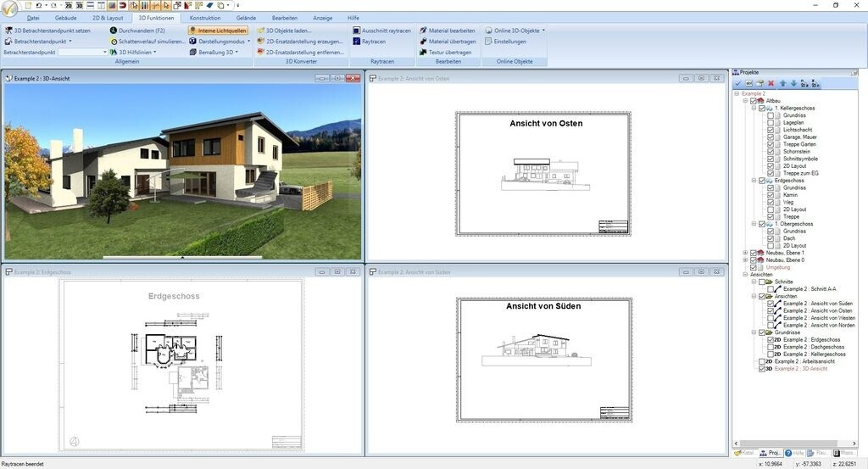Enable the Lageplan layer checkbox
This screenshot has width=868, height=469.
(771, 123)
